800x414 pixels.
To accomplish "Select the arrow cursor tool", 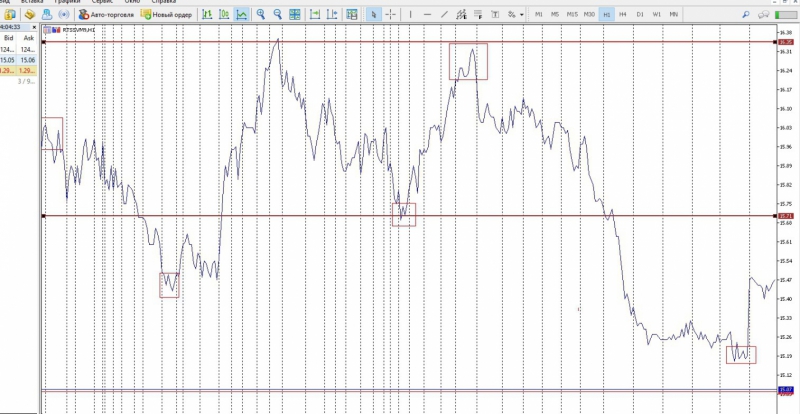I will 373,14.
